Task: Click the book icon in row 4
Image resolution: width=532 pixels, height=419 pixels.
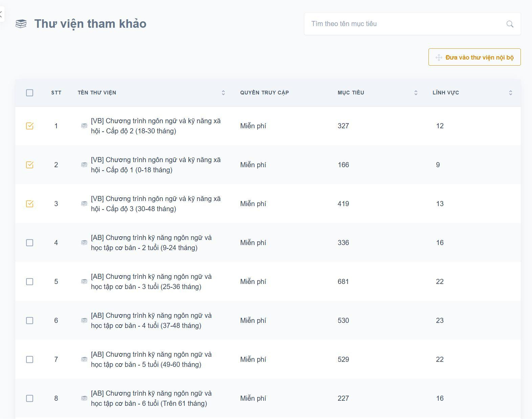Action: pos(84,243)
